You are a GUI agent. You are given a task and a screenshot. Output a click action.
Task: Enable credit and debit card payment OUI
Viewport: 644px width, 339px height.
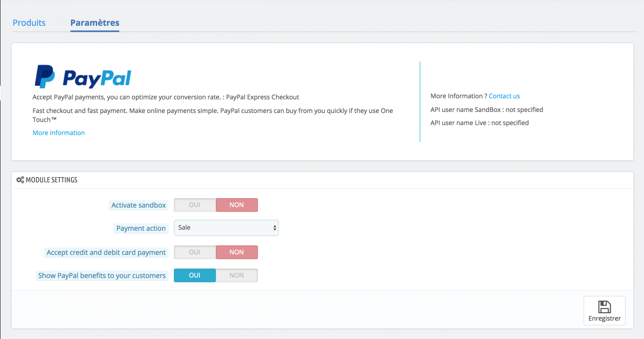(195, 252)
